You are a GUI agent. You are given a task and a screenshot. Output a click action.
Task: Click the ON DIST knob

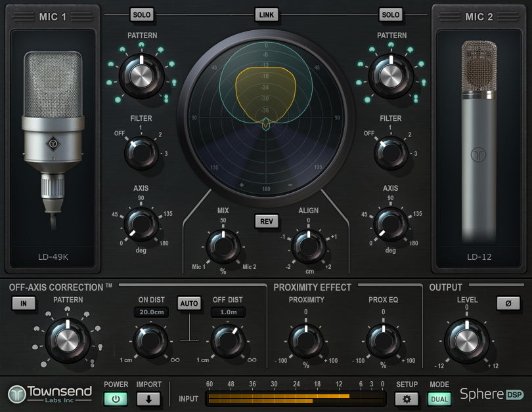(x=150, y=341)
